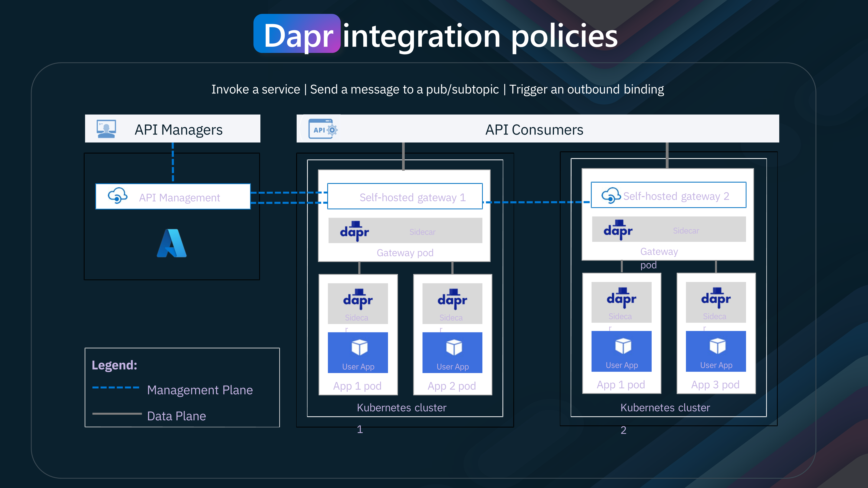This screenshot has height=488, width=868.
Task: Click the dapr logo in Gateway pod 2 sidecar
Action: click(x=618, y=230)
